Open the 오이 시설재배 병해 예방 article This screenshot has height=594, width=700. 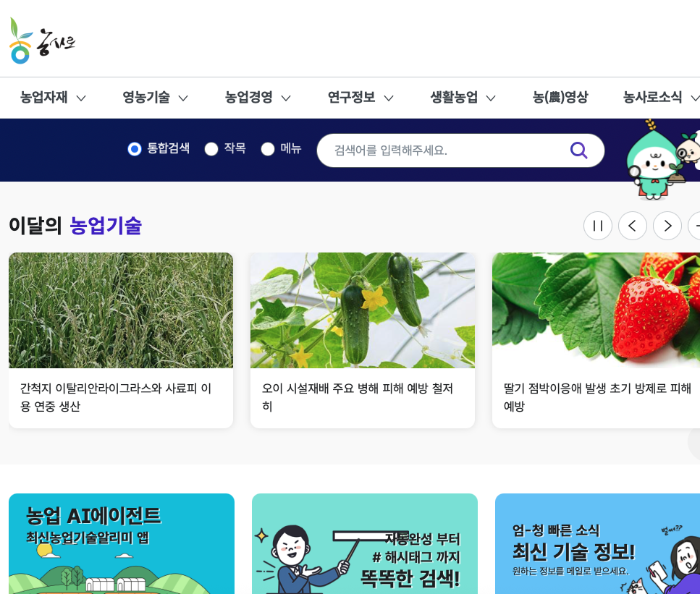pos(363,340)
